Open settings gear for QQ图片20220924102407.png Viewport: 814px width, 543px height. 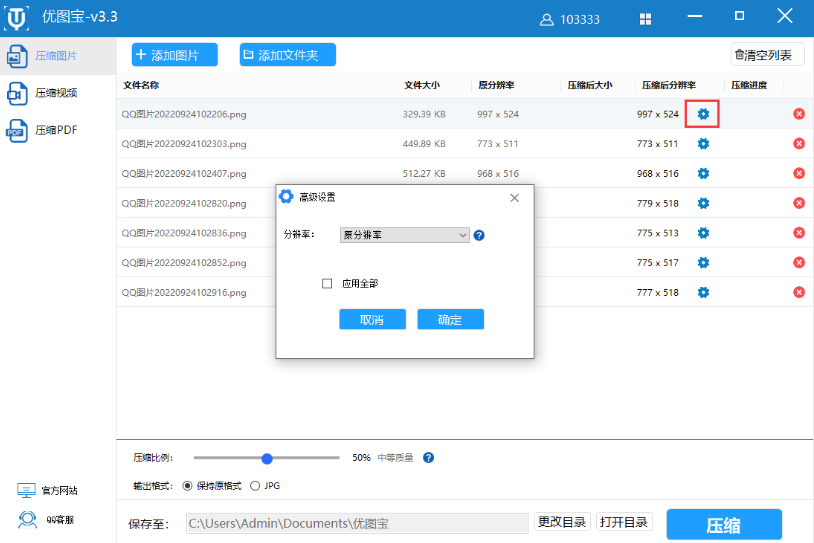tap(703, 173)
